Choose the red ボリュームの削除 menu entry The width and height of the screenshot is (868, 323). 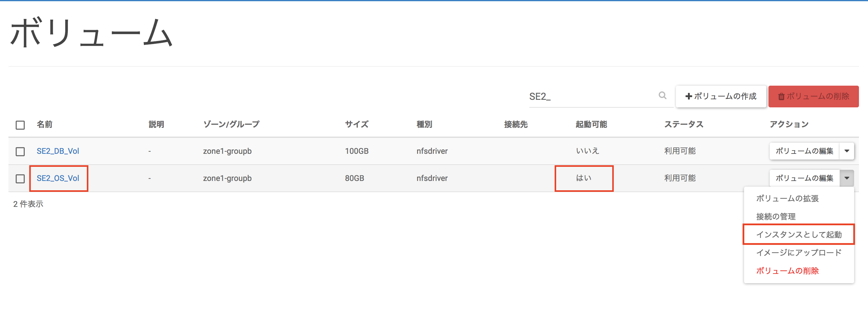coord(787,271)
